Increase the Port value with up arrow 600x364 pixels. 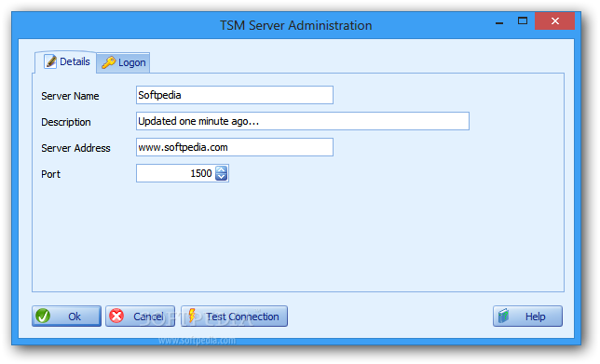coord(222,169)
